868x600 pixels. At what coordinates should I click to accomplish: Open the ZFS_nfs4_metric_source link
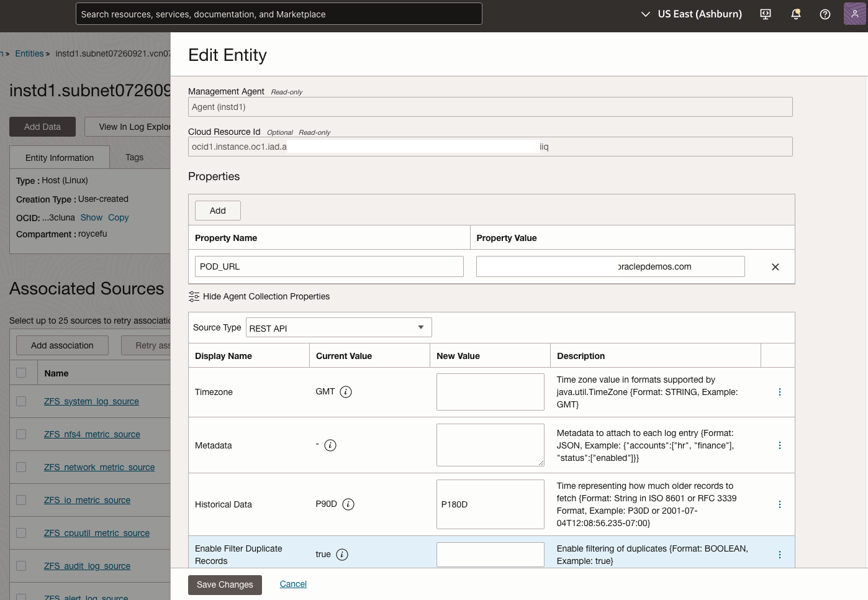(x=91, y=434)
